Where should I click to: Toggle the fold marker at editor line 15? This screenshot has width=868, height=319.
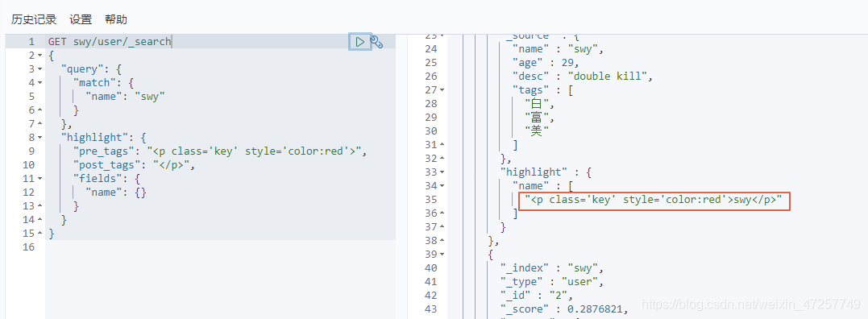(39, 234)
